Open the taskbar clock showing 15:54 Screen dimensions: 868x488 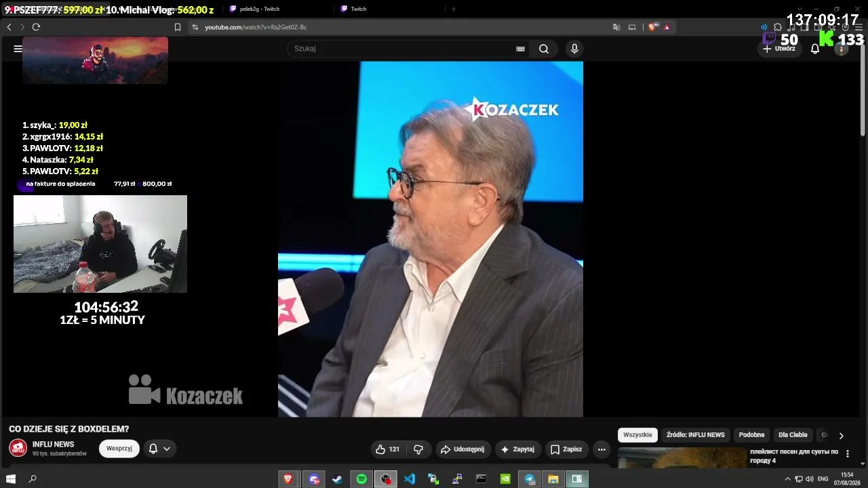click(x=847, y=479)
